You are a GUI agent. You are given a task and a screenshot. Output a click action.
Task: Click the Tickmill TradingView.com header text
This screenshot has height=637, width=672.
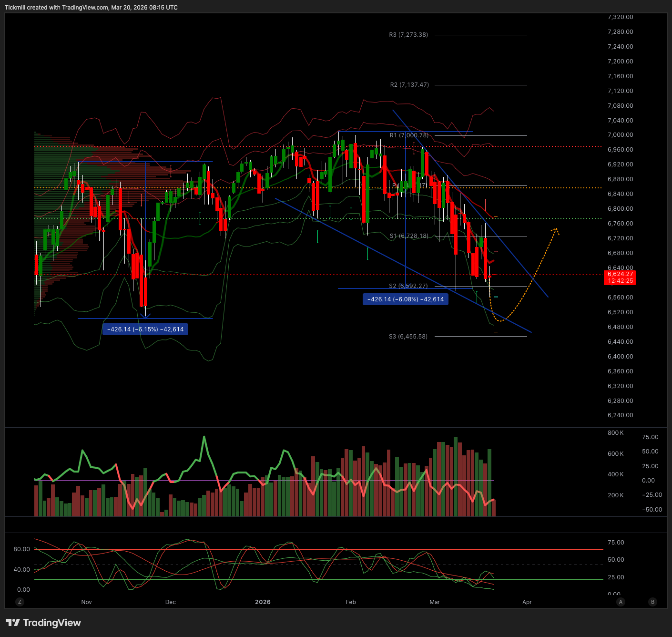pos(91,8)
